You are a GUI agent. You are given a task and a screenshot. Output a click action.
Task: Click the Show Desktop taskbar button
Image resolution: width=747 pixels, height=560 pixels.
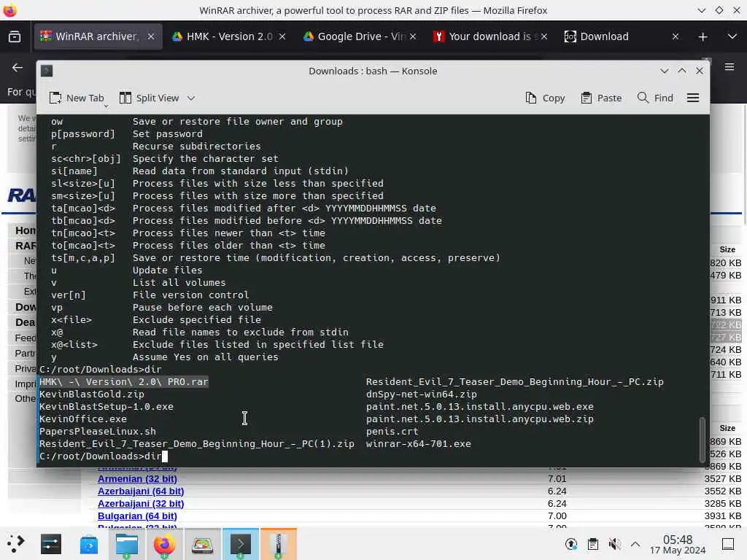pyautogui.click(x=728, y=544)
